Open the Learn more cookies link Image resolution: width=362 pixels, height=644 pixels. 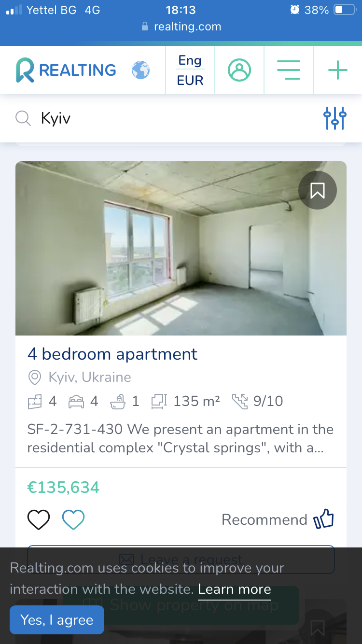point(235,589)
